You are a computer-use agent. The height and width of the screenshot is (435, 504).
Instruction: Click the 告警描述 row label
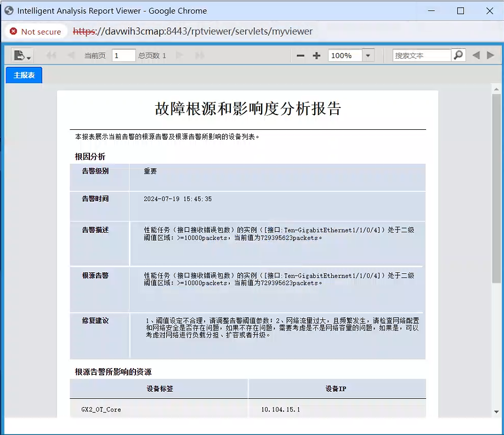[95, 230]
